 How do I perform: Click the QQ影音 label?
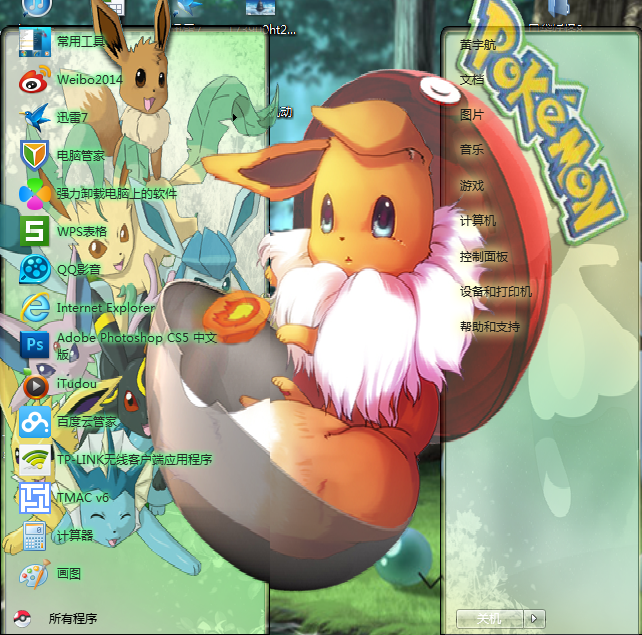(x=79, y=269)
